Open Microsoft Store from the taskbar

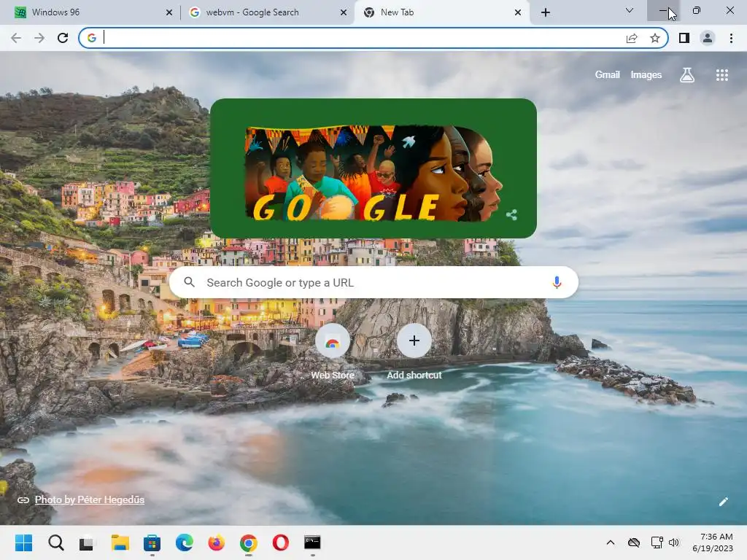(x=152, y=542)
